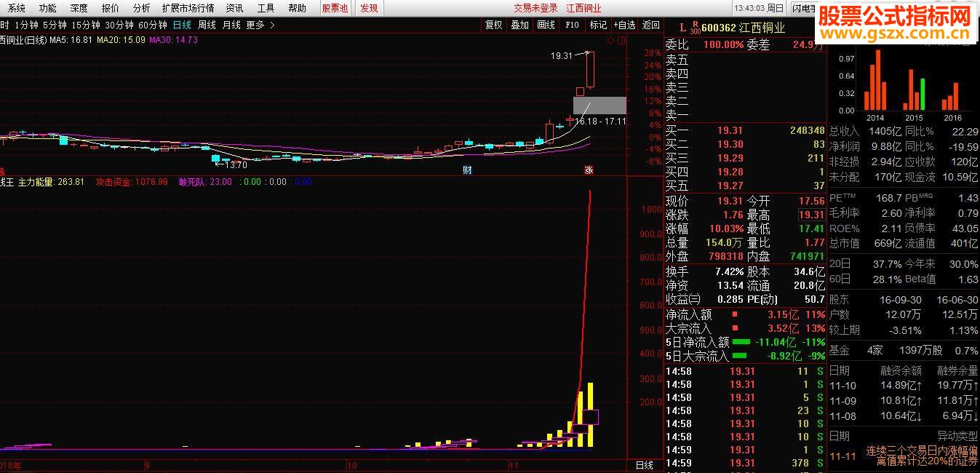Viewport: 980px width, 473px height.
Task: Click the 卖五 ask row
Action: (745, 60)
